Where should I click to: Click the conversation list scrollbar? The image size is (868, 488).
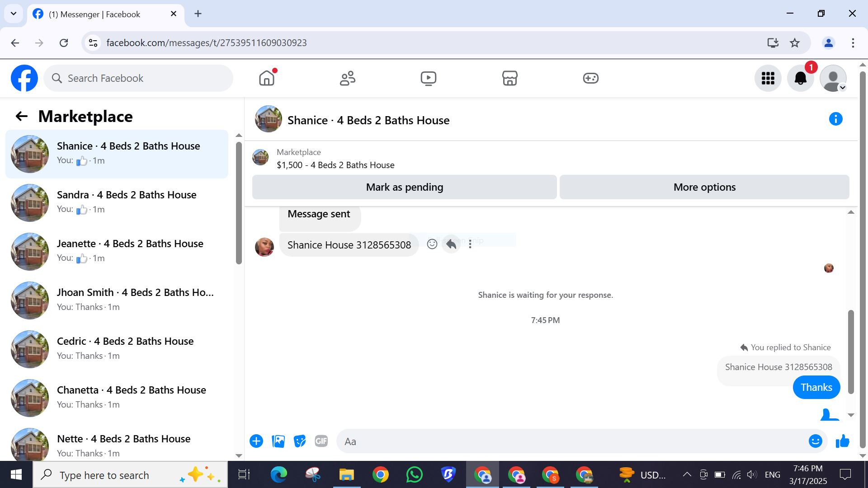coord(239,203)
